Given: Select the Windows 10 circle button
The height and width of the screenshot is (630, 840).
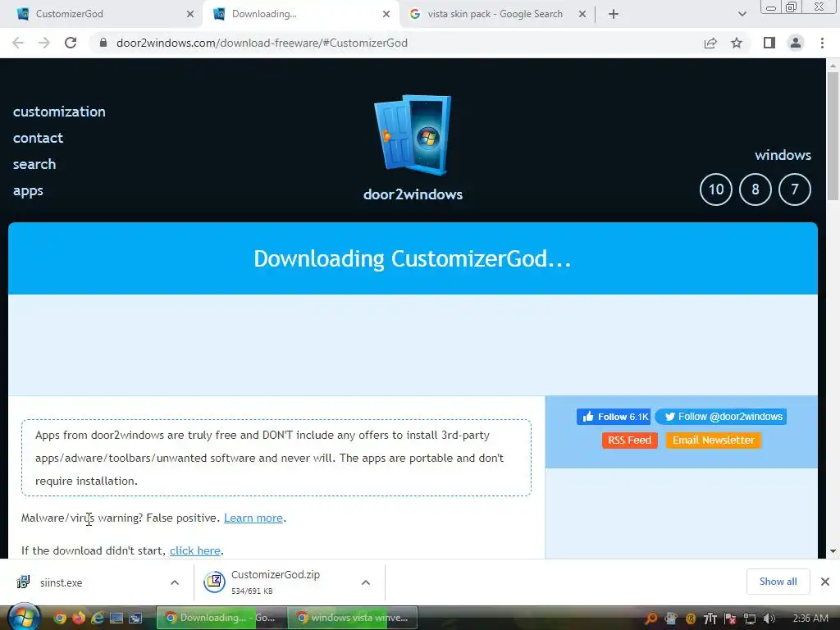Looking at the screenshot, I should click(715, 189).
